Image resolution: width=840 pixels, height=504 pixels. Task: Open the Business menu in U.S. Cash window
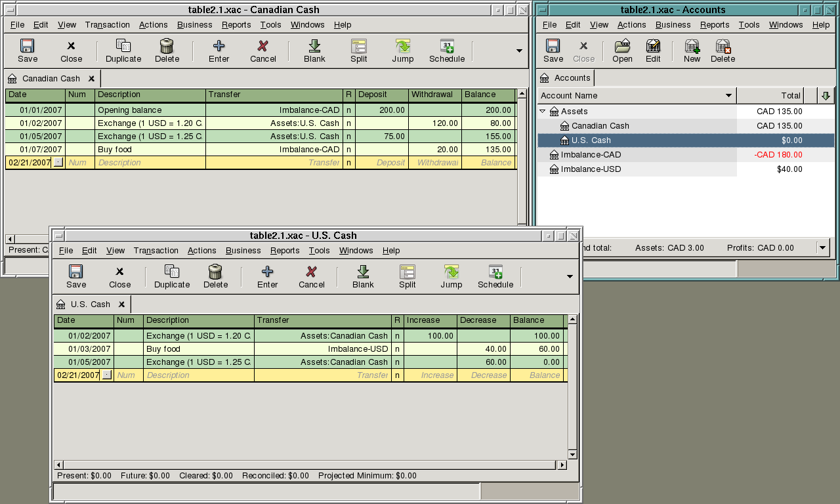click(243, 251)
